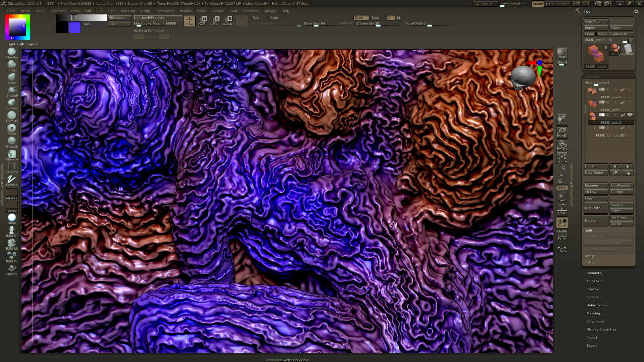Viewport: 644px width, 362px height.
Task: Select the ClayBuildup brush
Action: coord(12,52)
